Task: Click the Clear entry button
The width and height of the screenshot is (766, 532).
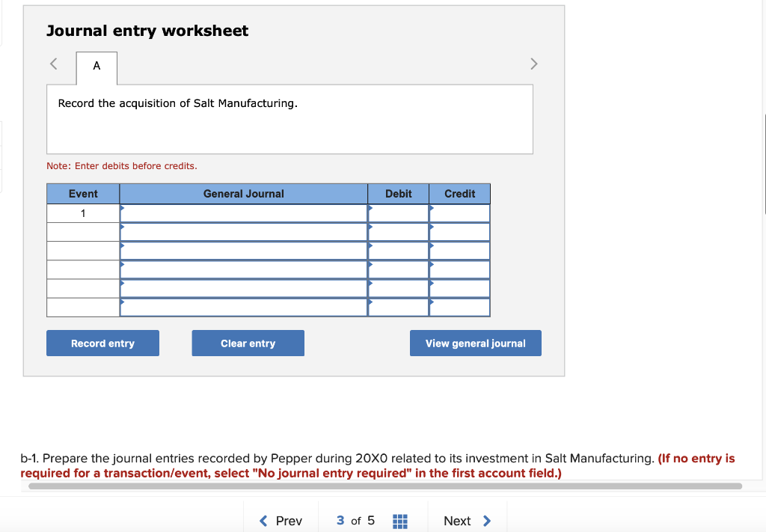Action: [x=248, y=343]
